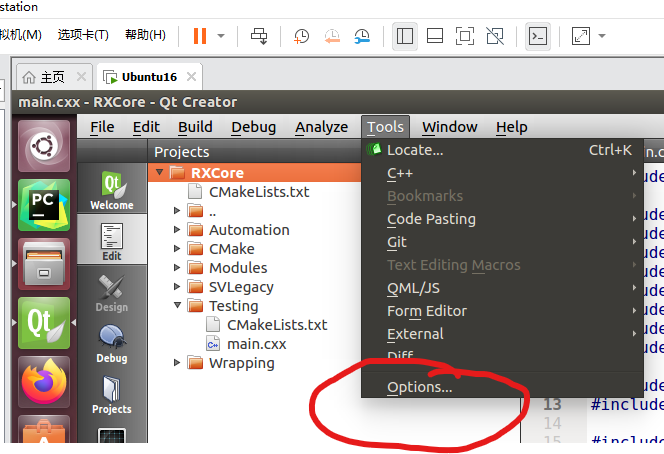Expand the Modules folder
664x454 pixels.
pos(177,268)
